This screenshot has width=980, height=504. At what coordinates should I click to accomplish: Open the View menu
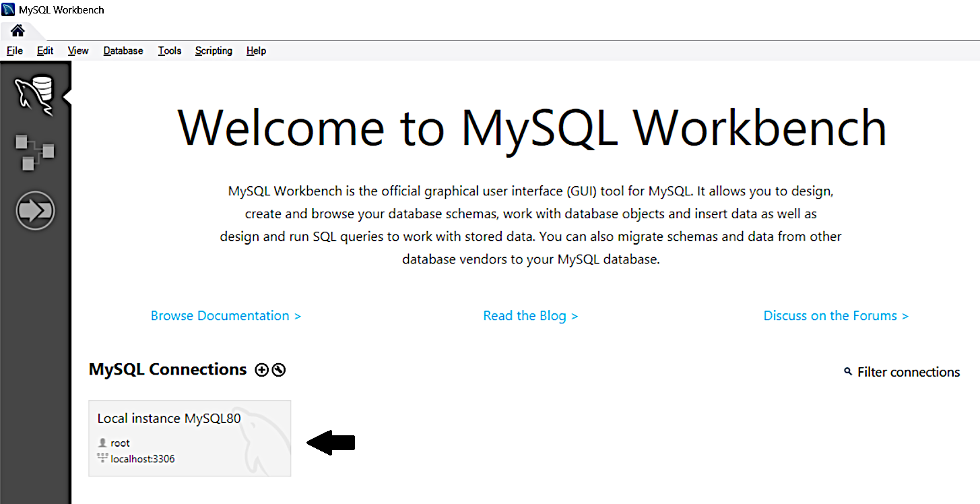(x=78, y=51)
